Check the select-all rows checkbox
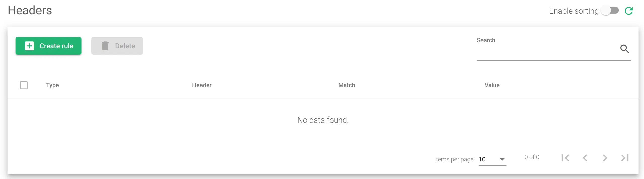The width and height of the screenshot is (644, 179). click(24, 85)
